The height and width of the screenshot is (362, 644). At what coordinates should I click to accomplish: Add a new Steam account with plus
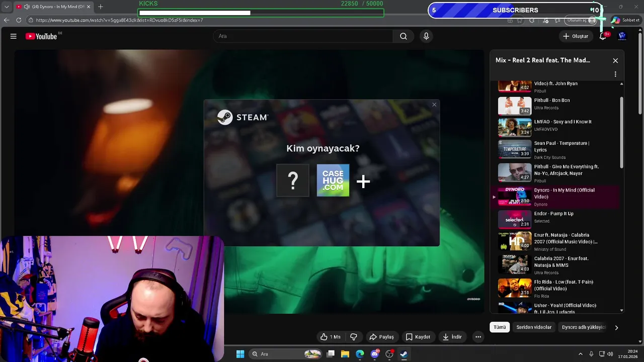[x=363, y=181]
